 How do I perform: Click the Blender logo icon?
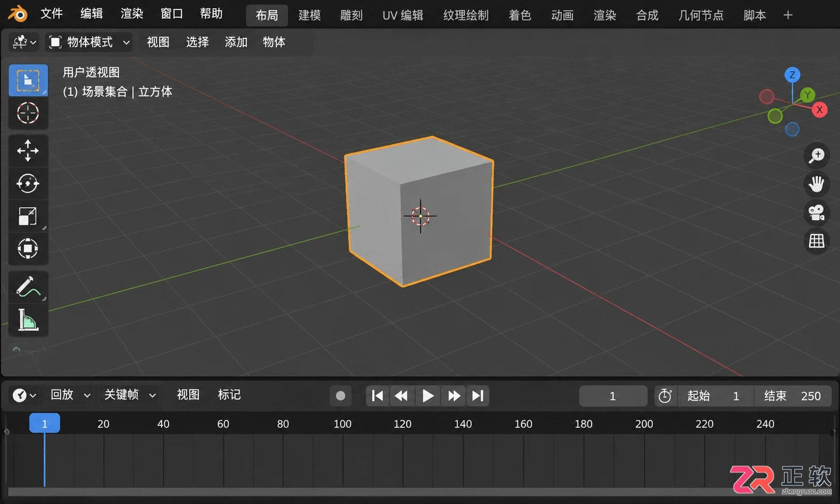[17, 13]
